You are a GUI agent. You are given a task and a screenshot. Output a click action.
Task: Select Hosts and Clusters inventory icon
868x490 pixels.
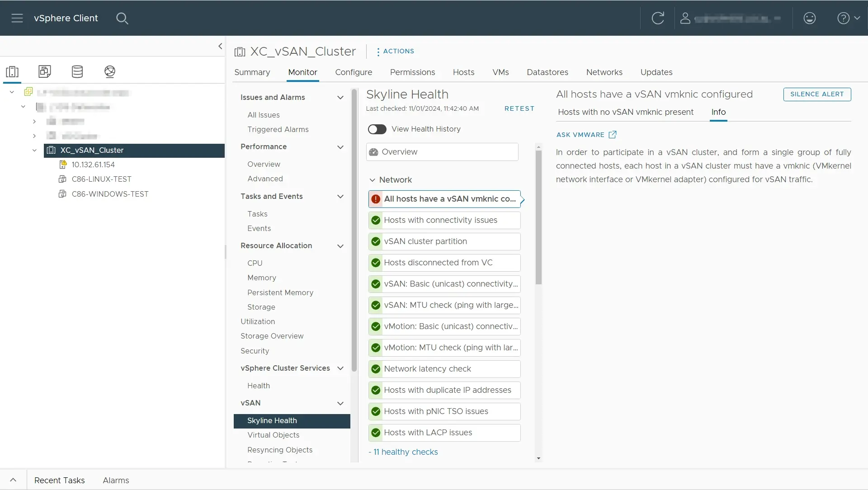[x=12, y=71]
